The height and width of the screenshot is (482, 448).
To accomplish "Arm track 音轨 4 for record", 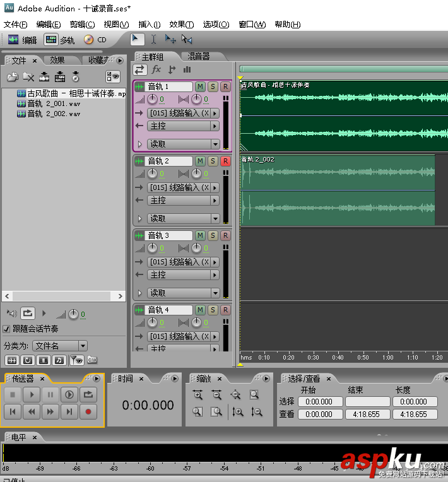I will pos(225,310).
